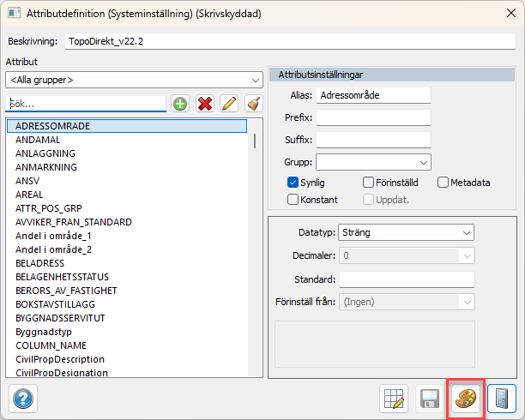Click the Alias text field

pyautogui.click(x=372, y=95)
